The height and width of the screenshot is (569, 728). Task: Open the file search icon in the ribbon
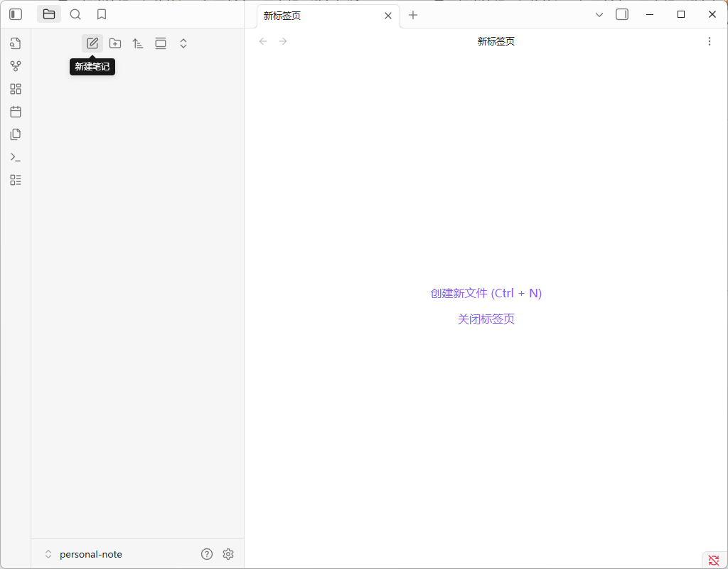click(x=16, y=43)
